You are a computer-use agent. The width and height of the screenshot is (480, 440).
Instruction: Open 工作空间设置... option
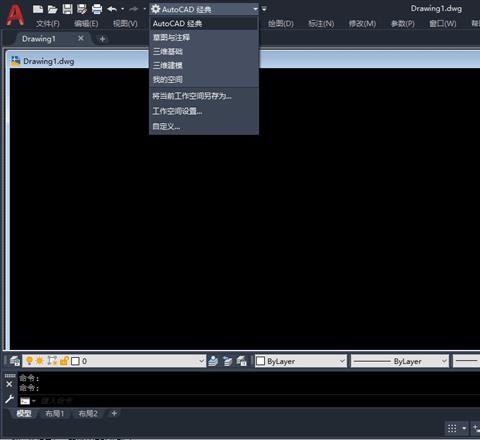tap(204, 111)
